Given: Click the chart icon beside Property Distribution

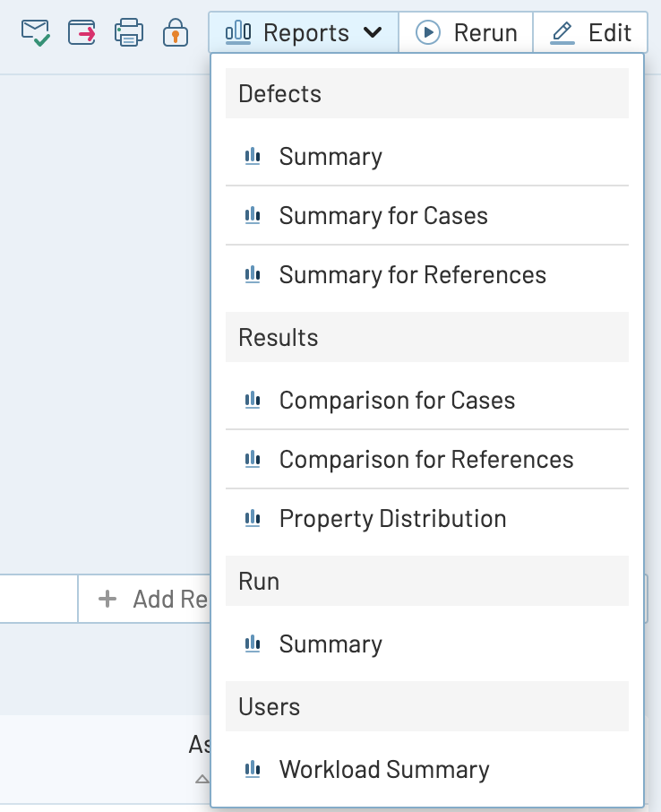Looking at the screenshot, I should pos(253,518).
